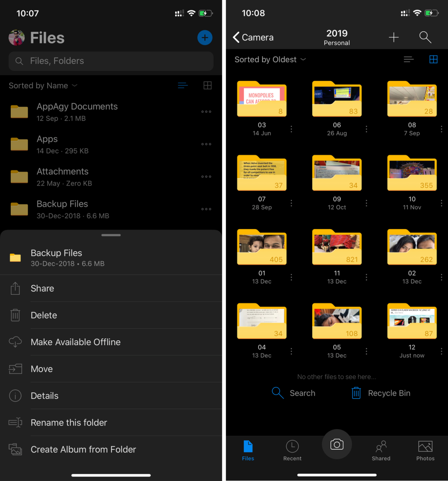Open options menu for folder 09
Viewport: 448px width, 481px height.
pos(366,203)
